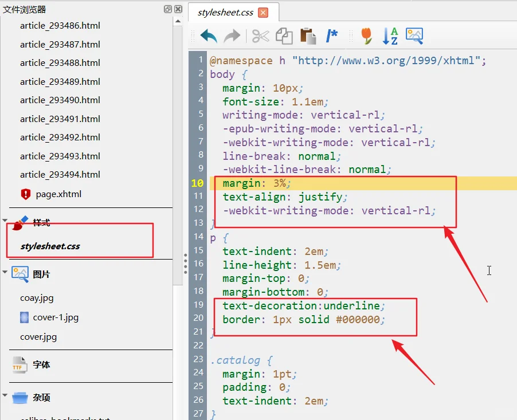The height and width of the screenshot is (420, 517).
Task: Open article_293487.html in file browser
Action: (x=60, y=44)
